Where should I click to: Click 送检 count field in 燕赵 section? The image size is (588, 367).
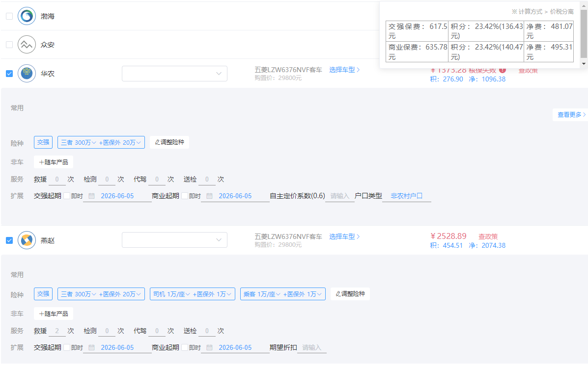pos(207,331)
